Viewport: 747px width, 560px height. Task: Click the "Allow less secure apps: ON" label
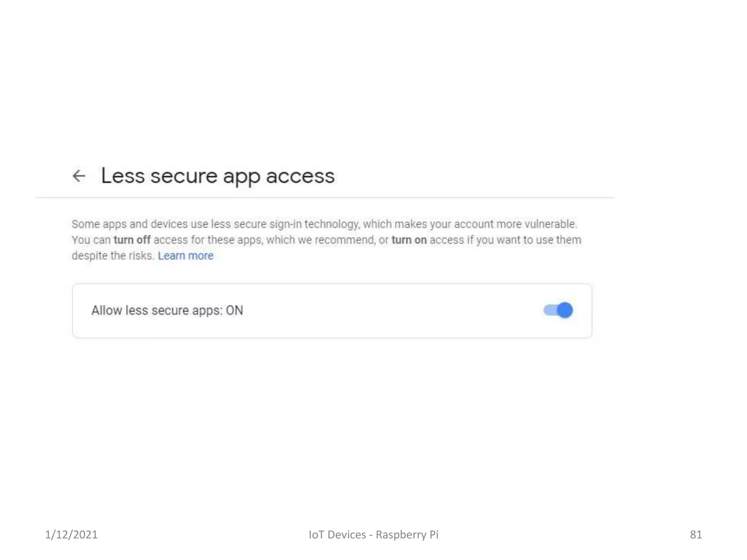click(167, 310)
